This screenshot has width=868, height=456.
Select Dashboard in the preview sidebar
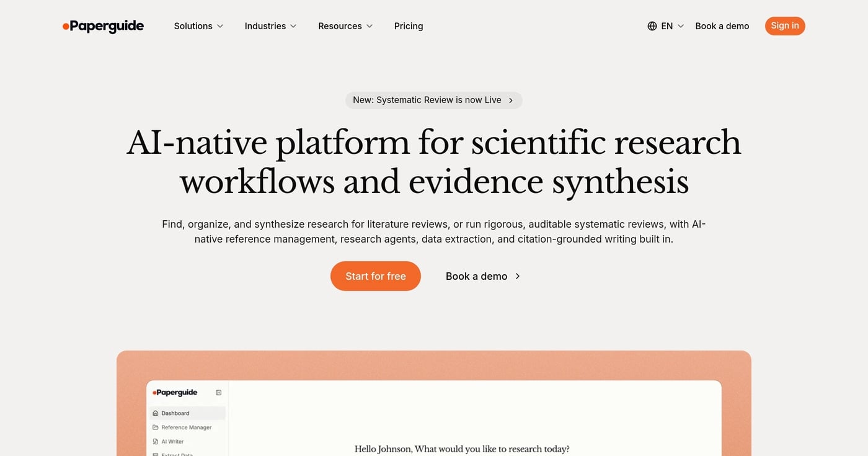pyautogui.click(x=187, y=413)
